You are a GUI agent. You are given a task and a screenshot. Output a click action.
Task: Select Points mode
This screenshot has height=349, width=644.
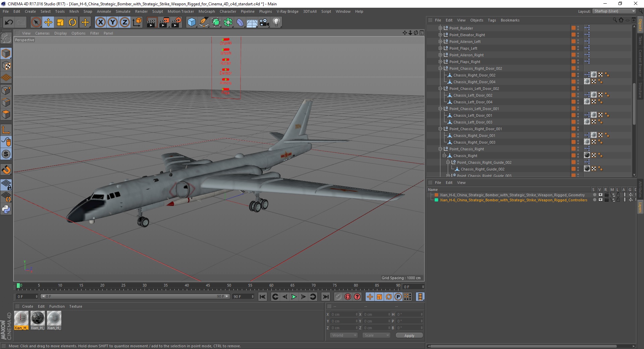click(6, 90)
